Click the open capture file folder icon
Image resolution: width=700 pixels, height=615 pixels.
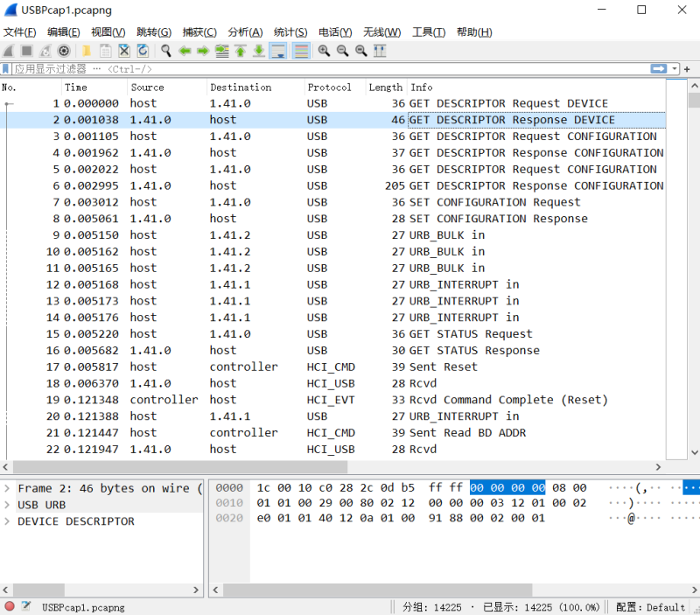(87, 51)
